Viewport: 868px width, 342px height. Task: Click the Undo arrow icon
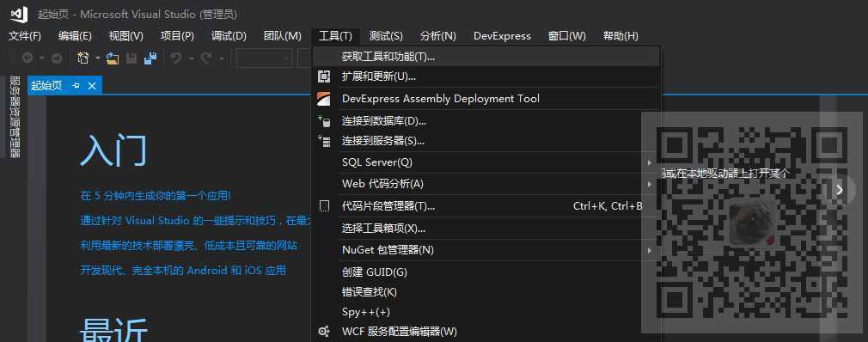pos(176,58)
